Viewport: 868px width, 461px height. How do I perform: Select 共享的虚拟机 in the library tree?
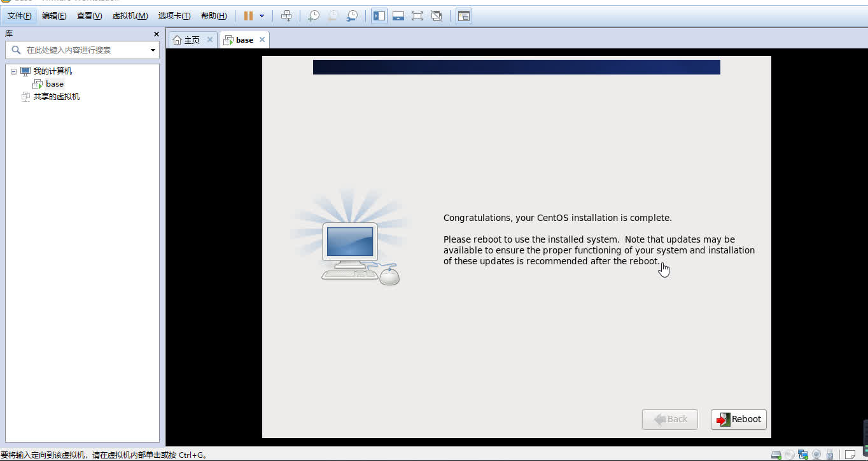(57, 97)
